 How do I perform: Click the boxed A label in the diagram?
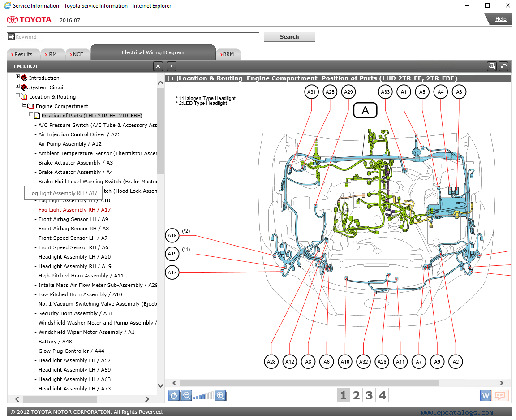coord(365,110)
